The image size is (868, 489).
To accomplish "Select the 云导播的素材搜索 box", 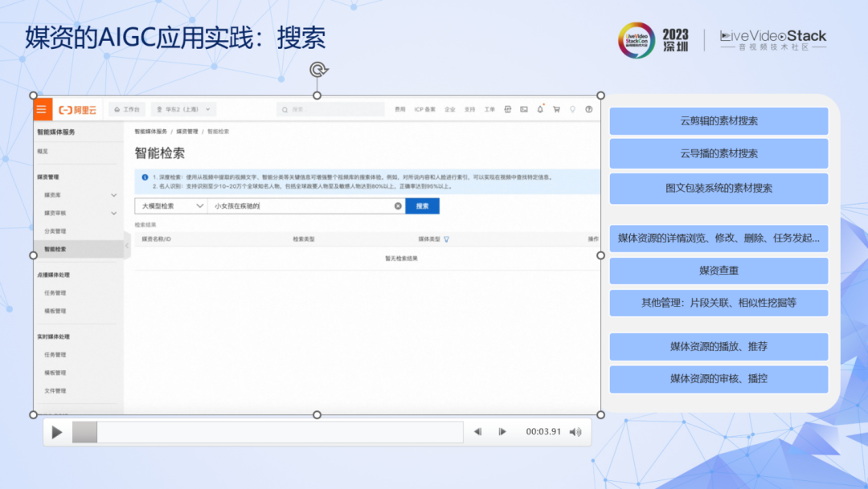I will [x=719, y=154].
